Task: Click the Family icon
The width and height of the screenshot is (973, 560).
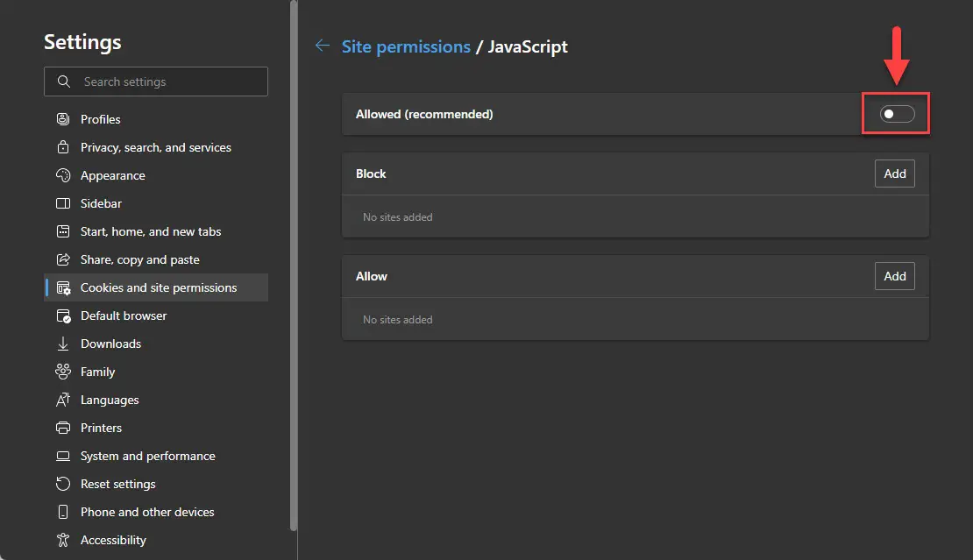Action: (x=62, y=372)
